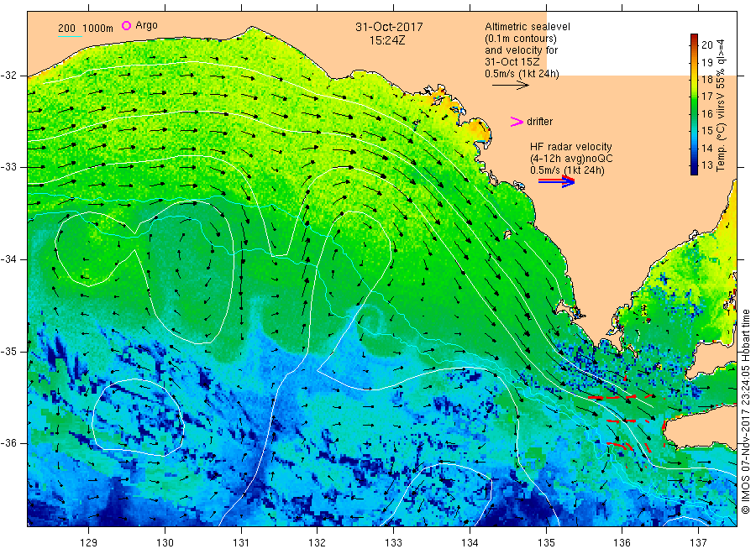This screenshot has width=756, height=554.
Task: Click the cyan 200m isobath legend line
Action: click(70, 36)
